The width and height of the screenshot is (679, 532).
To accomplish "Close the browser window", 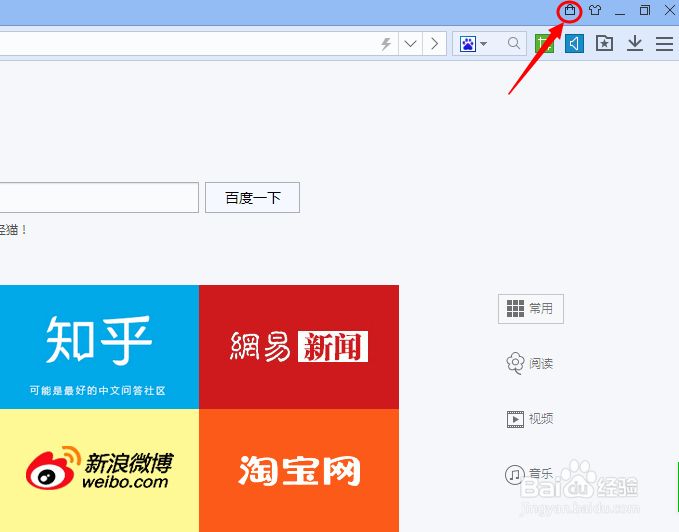I will coord(669,10).
